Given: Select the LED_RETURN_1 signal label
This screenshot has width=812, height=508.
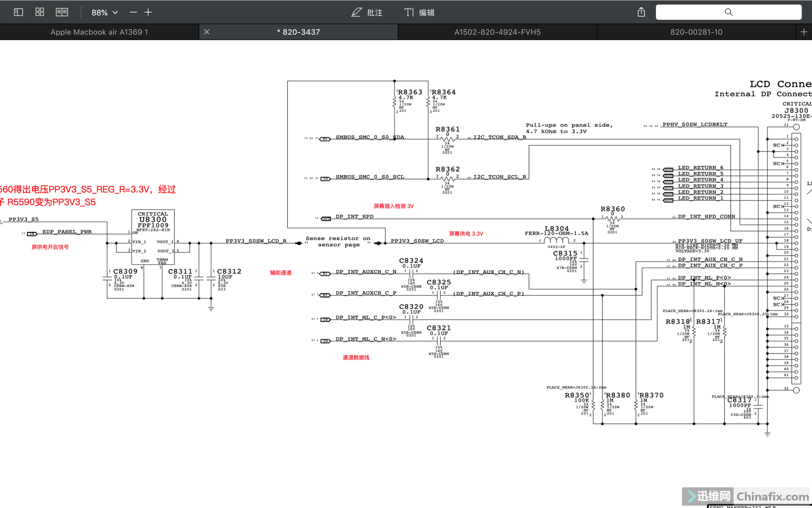Looking at the screenshot, I should pyautogui.click(x=700, y=198).
